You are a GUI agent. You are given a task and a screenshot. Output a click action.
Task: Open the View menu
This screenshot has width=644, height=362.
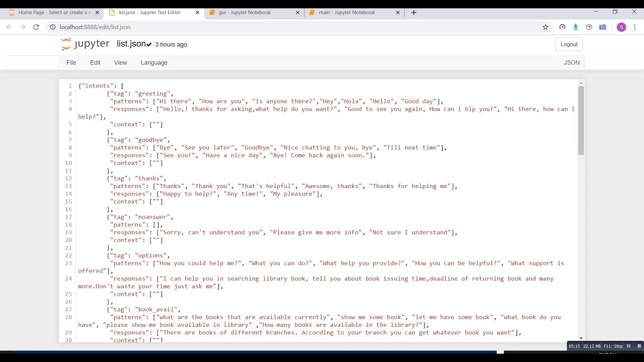pos(120,63)
